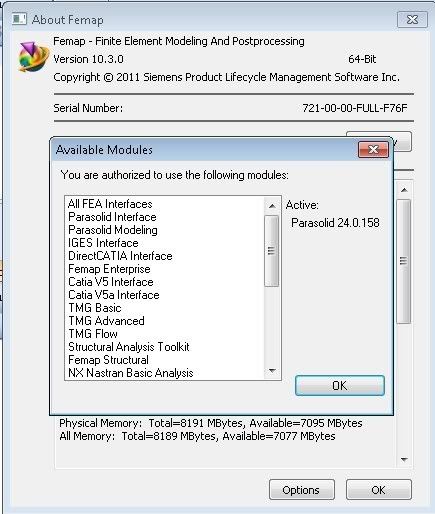Click the About info panel scroll down arrow
The width and height of the screenshot is (435, 514).
click(x=404, y=460)
